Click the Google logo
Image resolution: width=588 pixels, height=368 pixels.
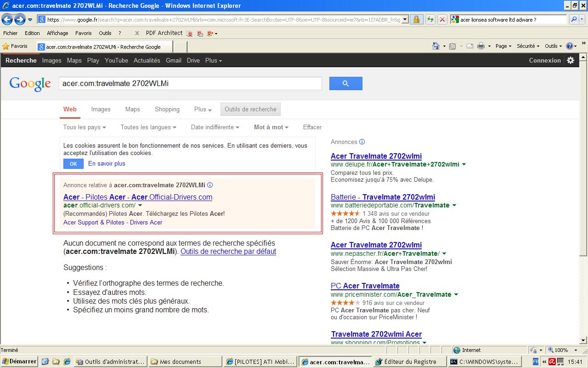click(x=30, y=84)
